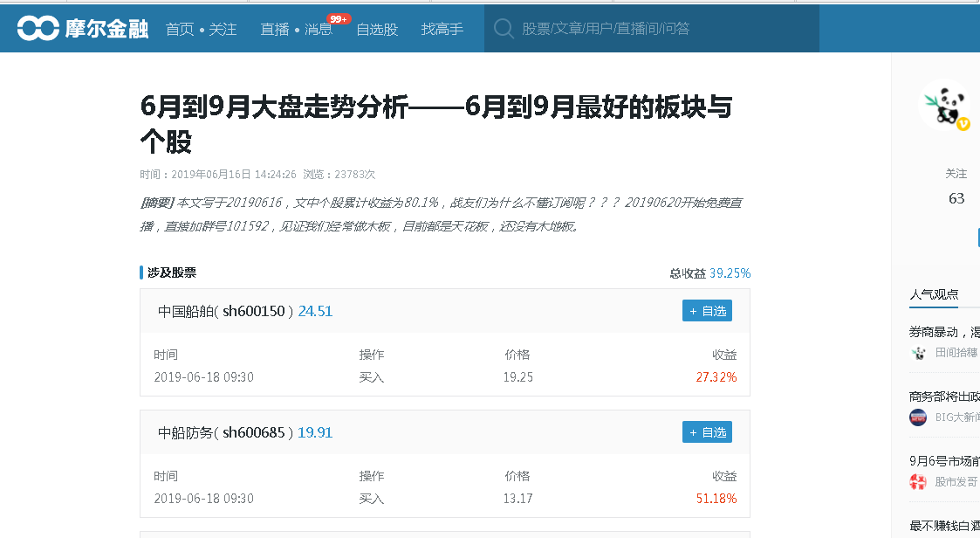Click the 股市发哥 avatar icon
The height and width of the screenshot is (538, 980).
(918, 481)
